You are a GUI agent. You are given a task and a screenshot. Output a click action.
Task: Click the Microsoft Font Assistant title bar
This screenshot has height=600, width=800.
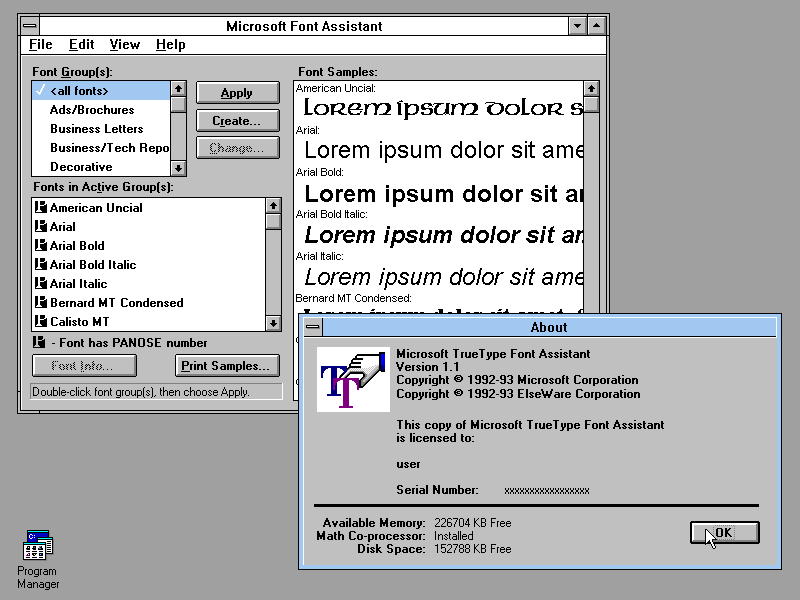(304, 26)
